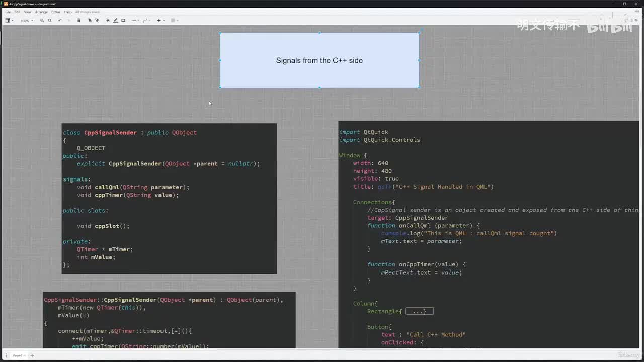Click the Shadow toggle icon
The width and height of the screenshot is (644, 362).
pos(123,21)
